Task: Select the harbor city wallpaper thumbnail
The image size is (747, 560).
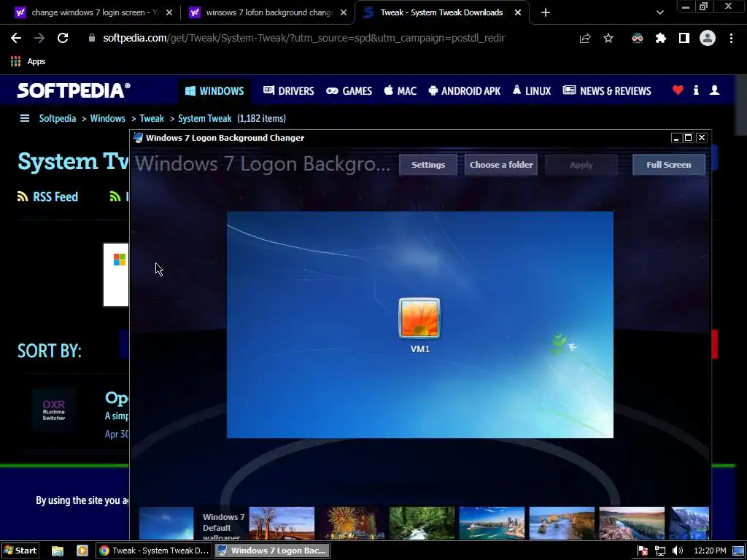Action: (x=492, y=524)
